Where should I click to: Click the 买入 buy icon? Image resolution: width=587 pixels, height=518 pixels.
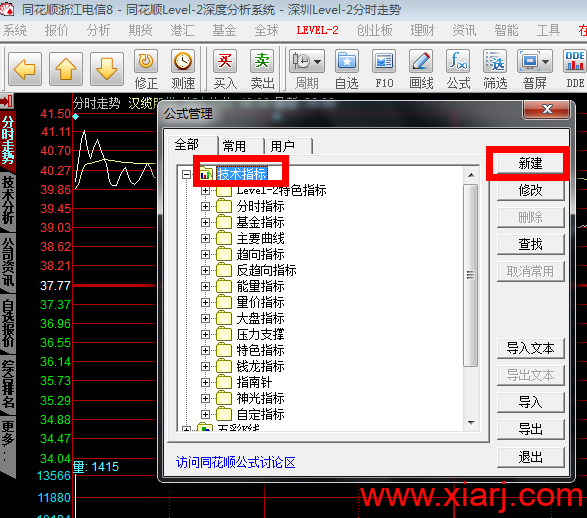click(225, 61)
